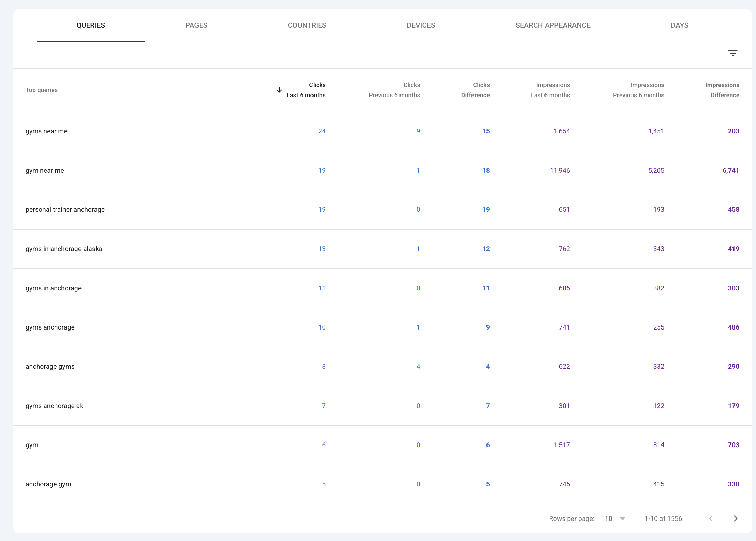756x541 pixels.
Task: Click impressions difference 486 for gyms anchorage
Action: (733, 327)
